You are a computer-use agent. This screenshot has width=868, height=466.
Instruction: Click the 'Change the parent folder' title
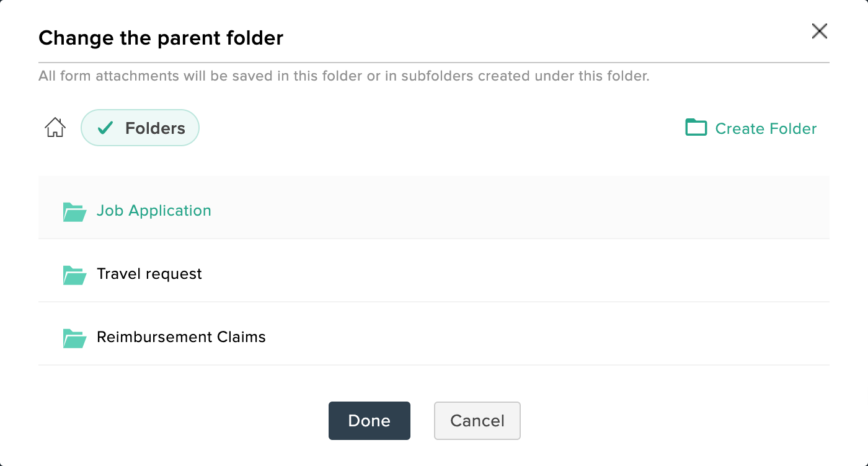coord(161,38)
